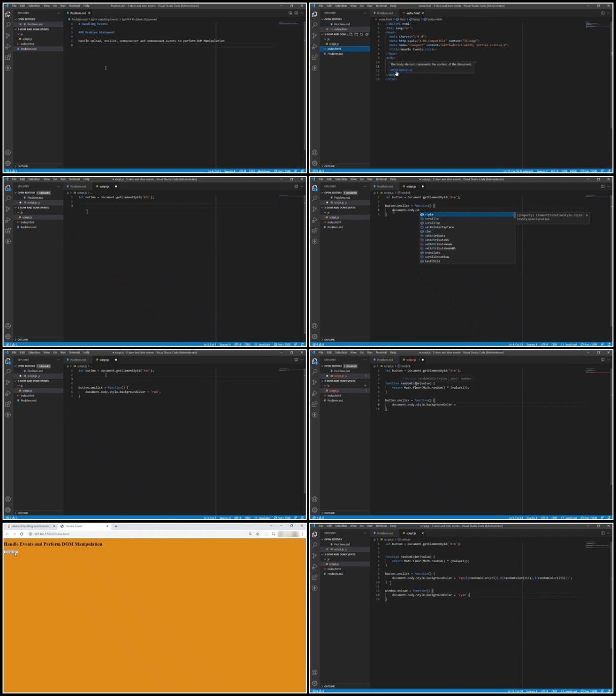Switch to Problem.md tab in the index.html editor window
616x696 pixels.
click(385, 13)
